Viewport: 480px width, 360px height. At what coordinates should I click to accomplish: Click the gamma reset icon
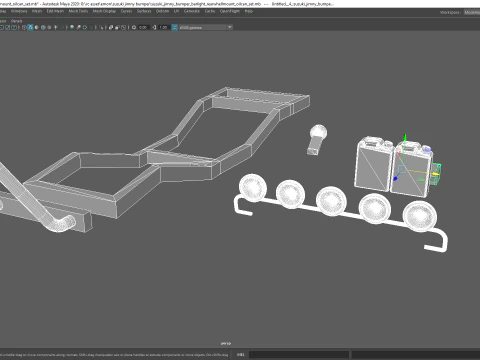154,27
